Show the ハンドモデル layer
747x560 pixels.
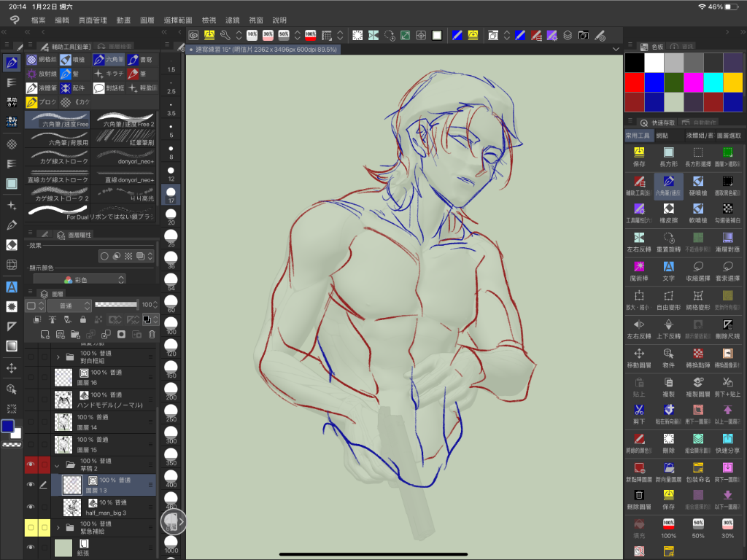pos(31,400)
